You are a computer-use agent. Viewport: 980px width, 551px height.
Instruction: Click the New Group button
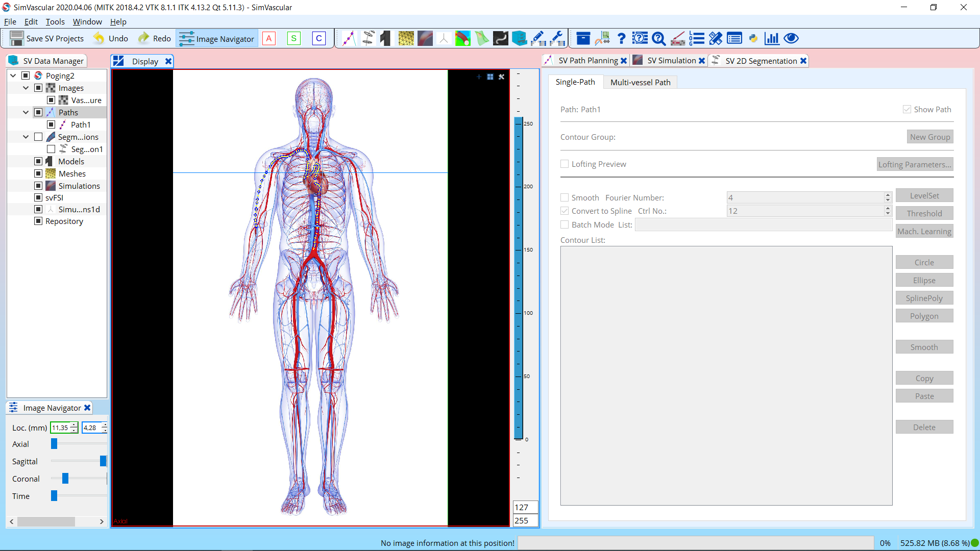[x=929, y=136]
